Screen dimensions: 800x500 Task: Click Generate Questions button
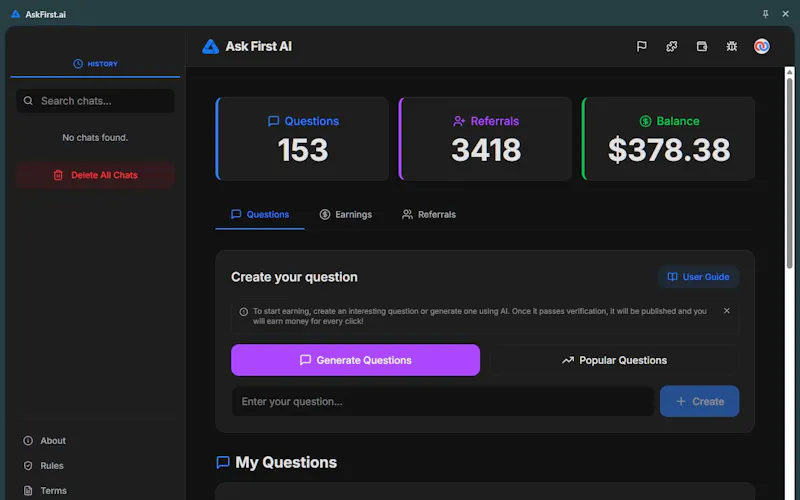coord(355,360)
